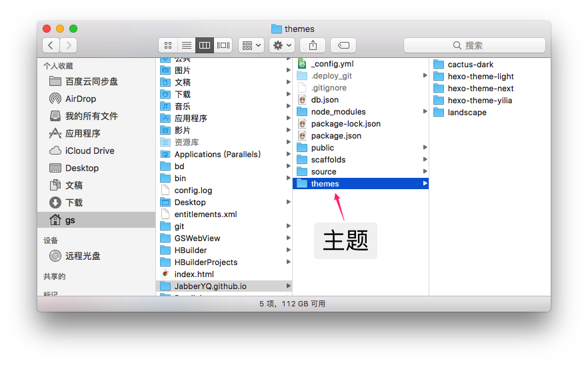588x365 pixels.
Task: Switch to cover flow view
Action: point(223,45)
